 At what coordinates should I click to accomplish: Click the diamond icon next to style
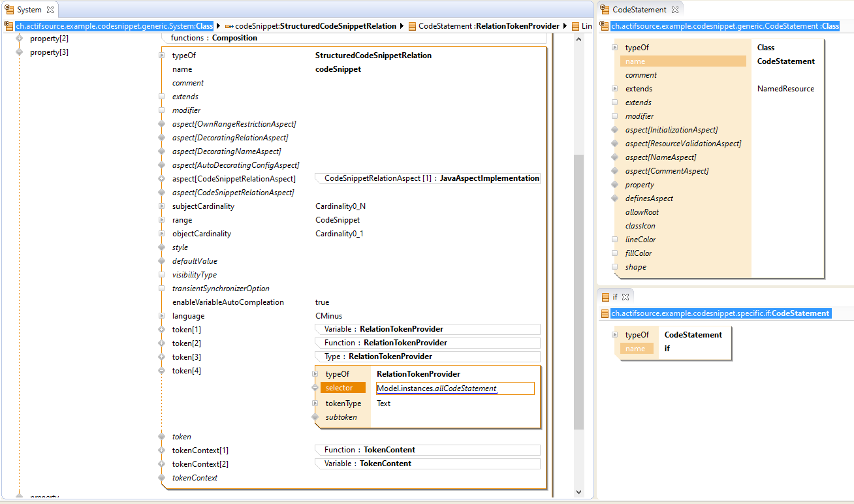coord(161,247)
